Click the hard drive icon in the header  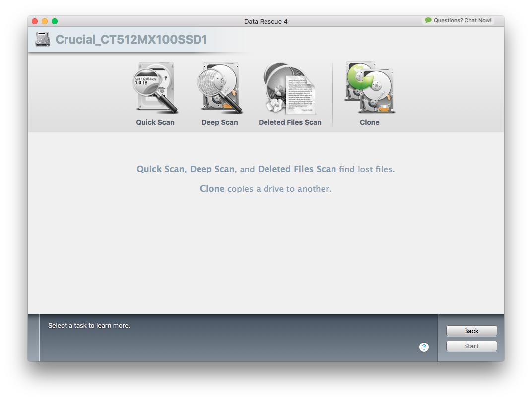(42, 39)
